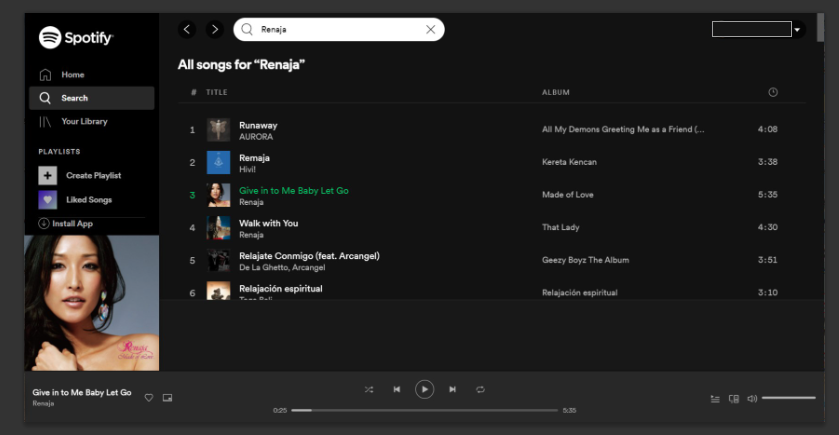The width and height of the screenshot is (839, 435).
Task: Click the Renaja artist name in bottom bar
Action: click(x=43, y=403)
